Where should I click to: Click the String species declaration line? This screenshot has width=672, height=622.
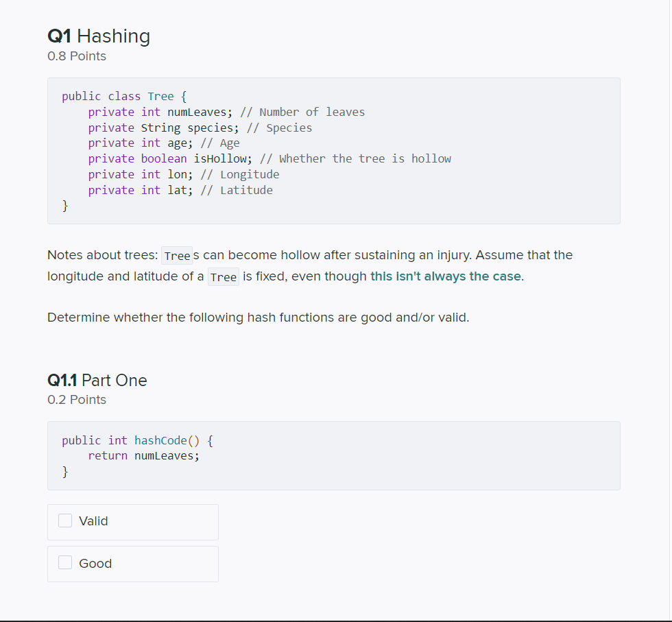(200, 128)
